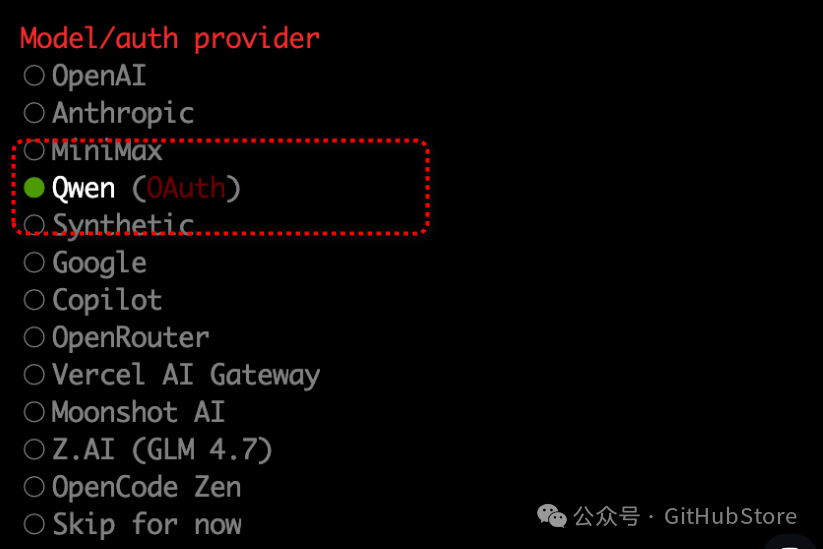Select the OpenCode Zen radio option
The width and height of the screenshot is (823, 549).
click(34, 487)
